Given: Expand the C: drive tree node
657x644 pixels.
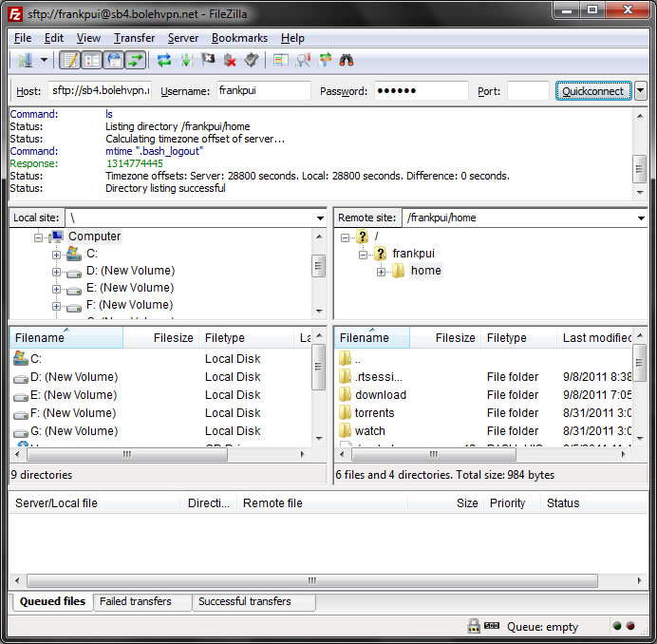Looking at the screenshot, I should tap(56, 255).
